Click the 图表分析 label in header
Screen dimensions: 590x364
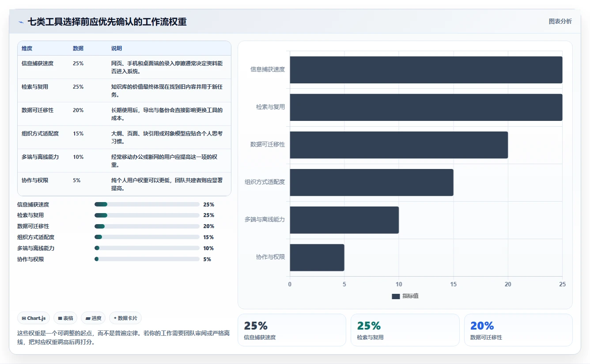point(560,22)
